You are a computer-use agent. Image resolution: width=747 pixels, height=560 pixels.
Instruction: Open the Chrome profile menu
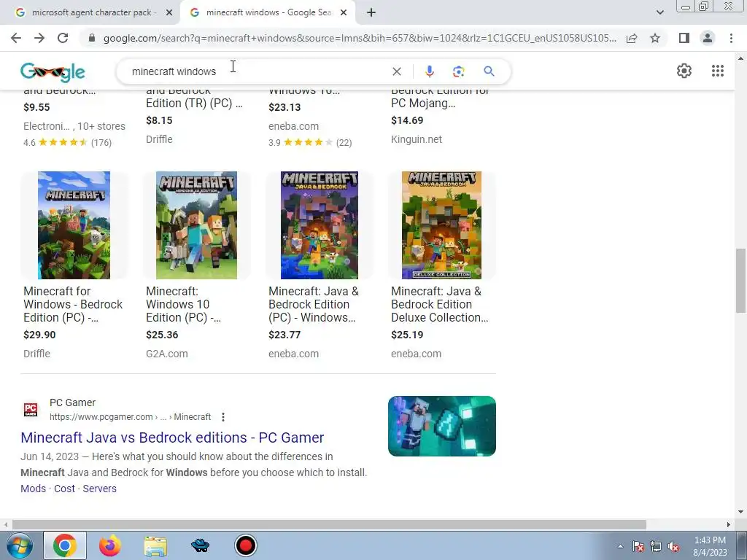coord(708,38)
